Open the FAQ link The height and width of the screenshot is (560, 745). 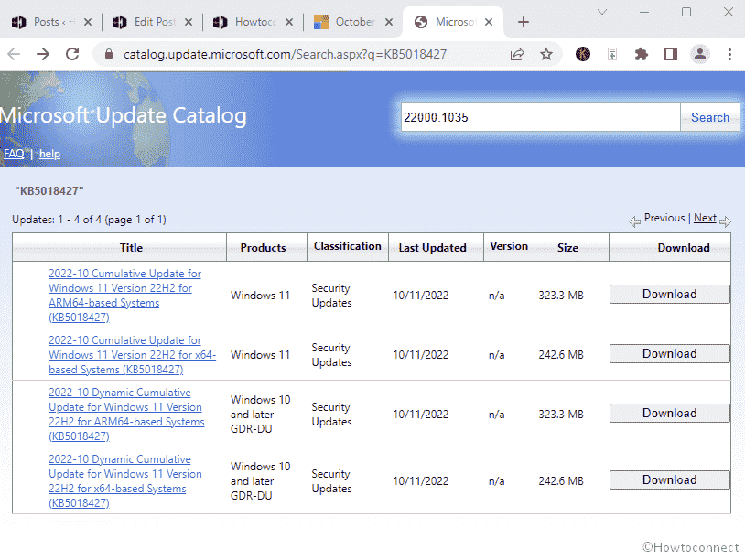tap(14, 154)
